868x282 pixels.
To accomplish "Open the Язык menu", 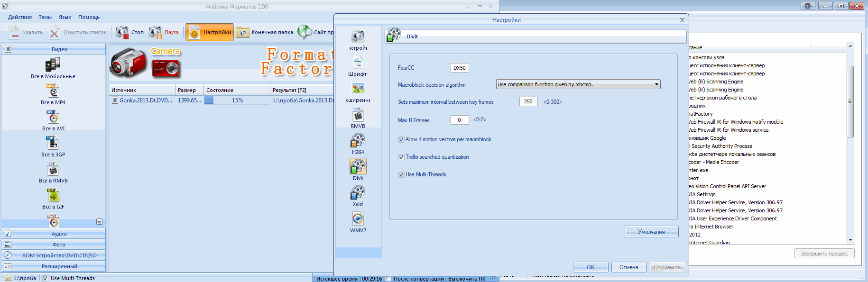I will (x=65, y=17).
